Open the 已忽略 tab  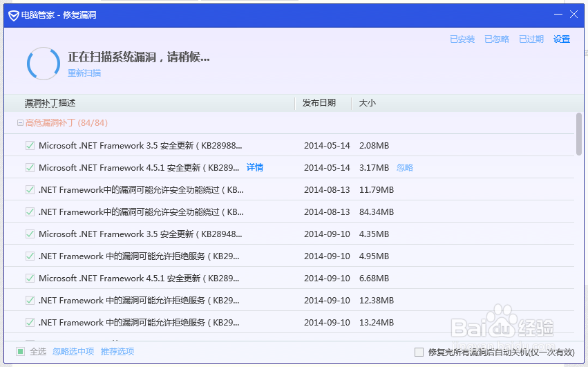coord(497,39)
